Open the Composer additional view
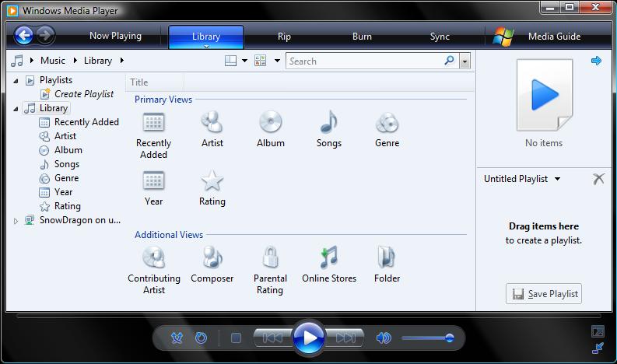The height and width of the screenshot is (364, 617). point(212,257)
